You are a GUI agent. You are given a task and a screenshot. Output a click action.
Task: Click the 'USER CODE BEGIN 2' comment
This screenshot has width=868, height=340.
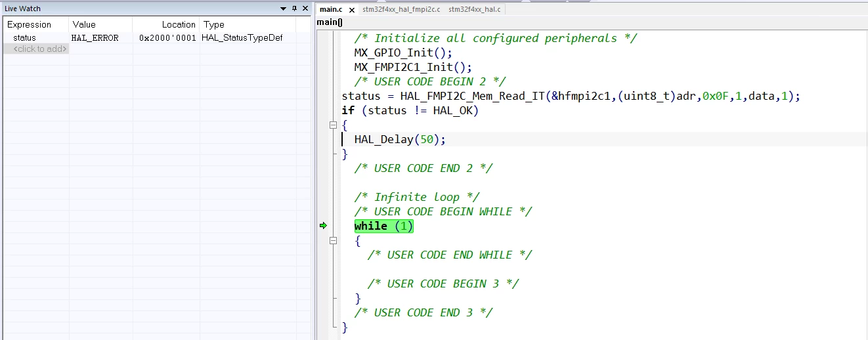[430, 81]
